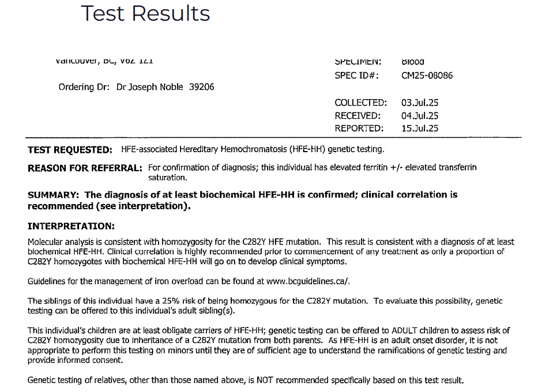
Task: Click the paragraph about siblings' 25% risk
Action: tap(265, 306)
